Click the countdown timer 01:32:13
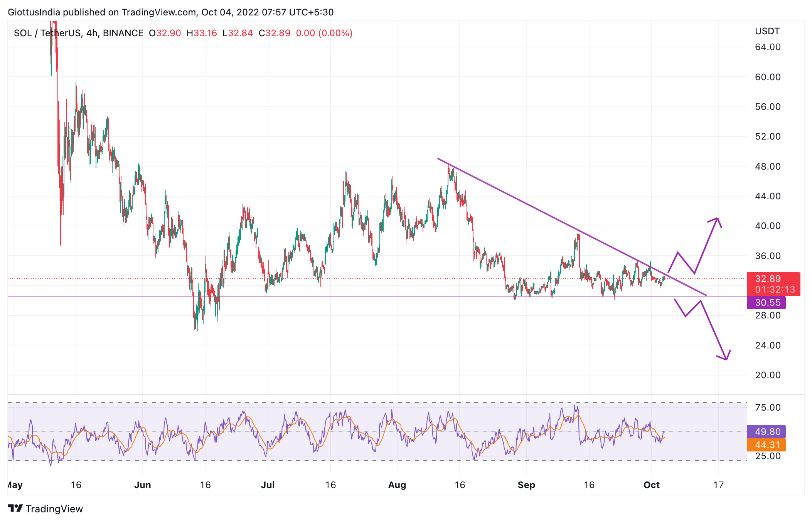 (775, 290)
